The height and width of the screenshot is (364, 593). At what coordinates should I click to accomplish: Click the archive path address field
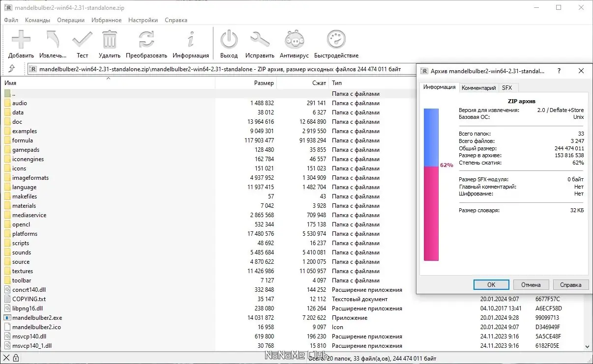222,69
